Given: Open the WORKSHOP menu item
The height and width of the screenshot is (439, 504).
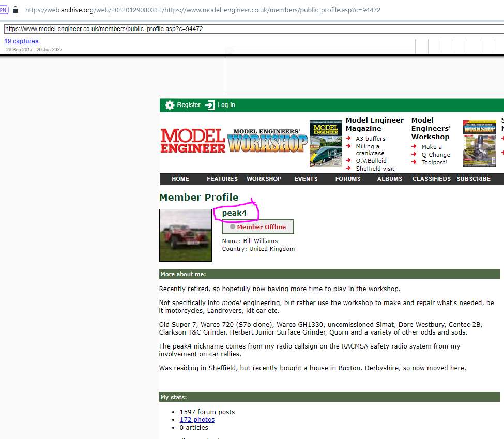Looking at the screenshot, I should (x=264, y=179).
